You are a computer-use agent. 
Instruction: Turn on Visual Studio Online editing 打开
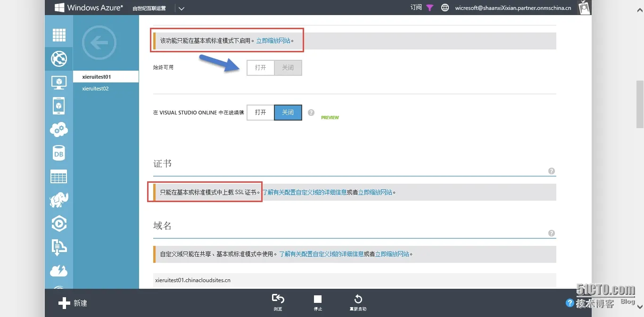click(x=261, y=113)
